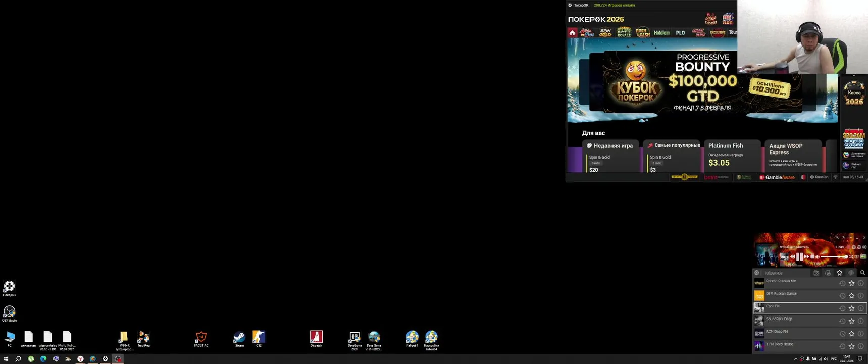Open the Exclusive games tab
Screen dimensions: 868x364
point(718,33)
